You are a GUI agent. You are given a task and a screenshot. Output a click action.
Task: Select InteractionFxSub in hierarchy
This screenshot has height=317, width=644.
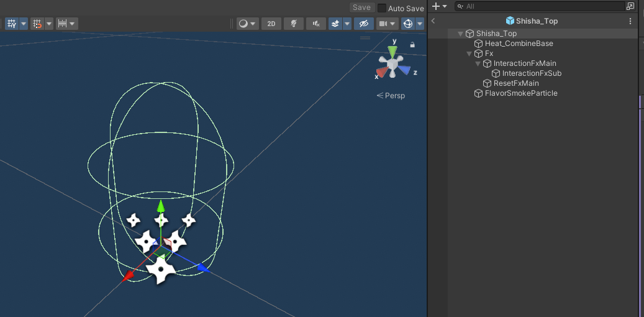tap(532, 73)
